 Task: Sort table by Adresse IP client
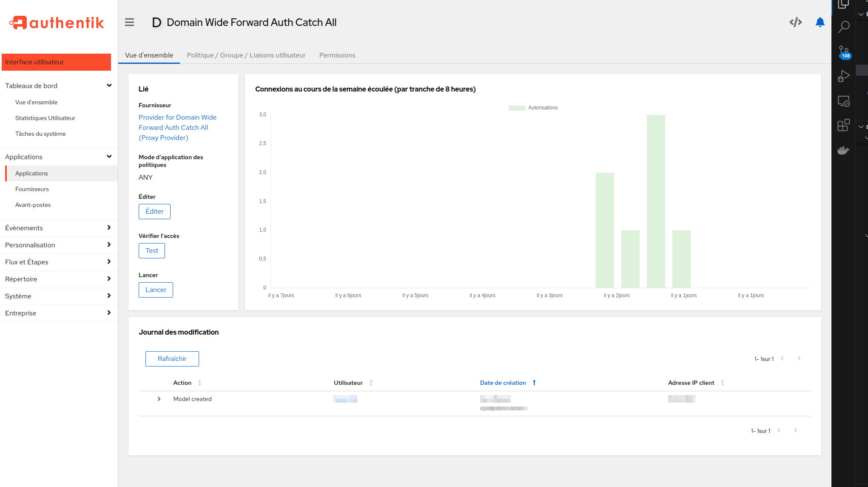pyautogui.click(x=722, y=383)
